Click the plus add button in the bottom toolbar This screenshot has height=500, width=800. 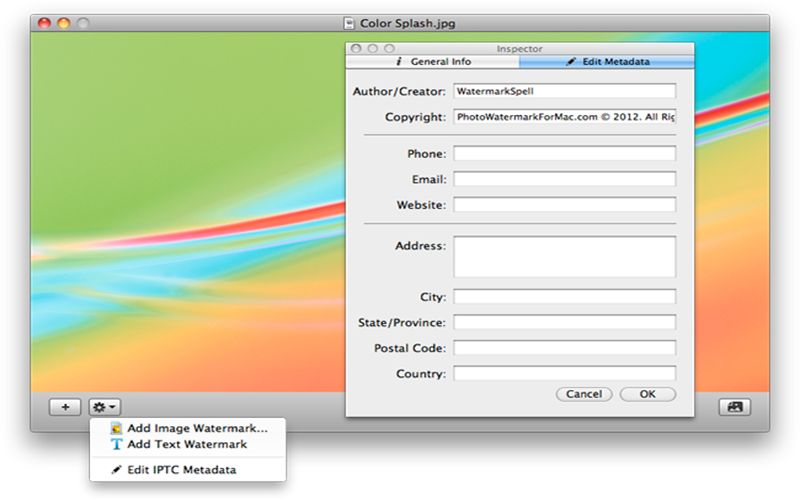click(x=65, y=407)
